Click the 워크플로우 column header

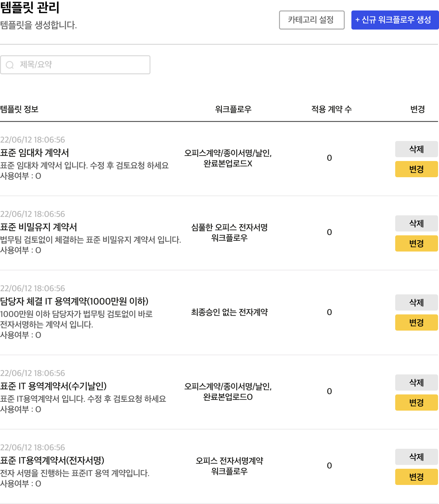[233, 109]
